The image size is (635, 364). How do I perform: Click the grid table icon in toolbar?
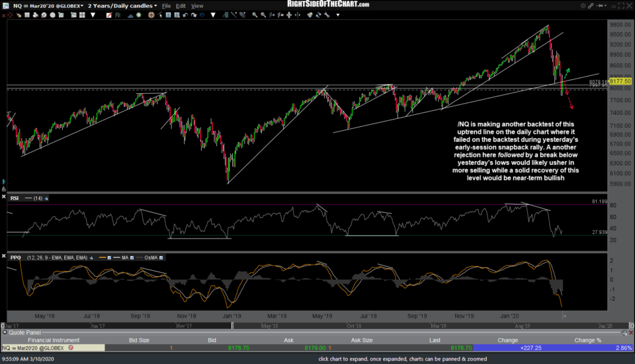click(27, 15)
